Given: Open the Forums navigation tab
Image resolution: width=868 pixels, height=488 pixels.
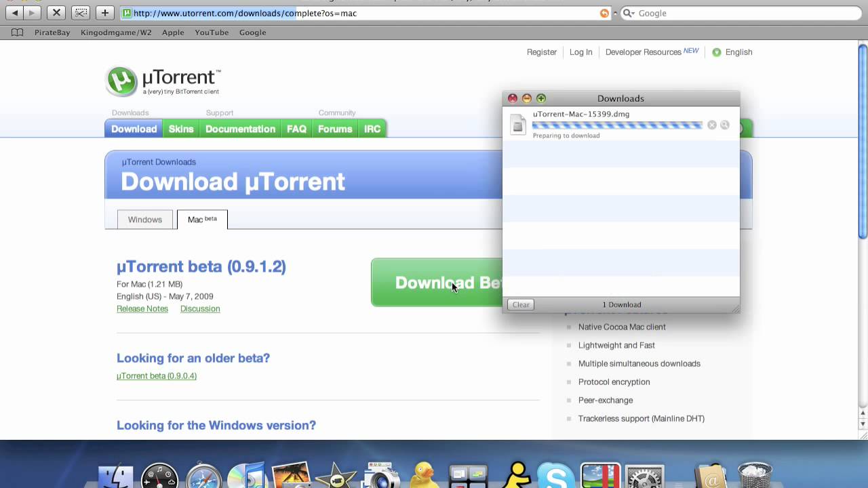Looking at the screenshot, I should [x=335, y=129].
